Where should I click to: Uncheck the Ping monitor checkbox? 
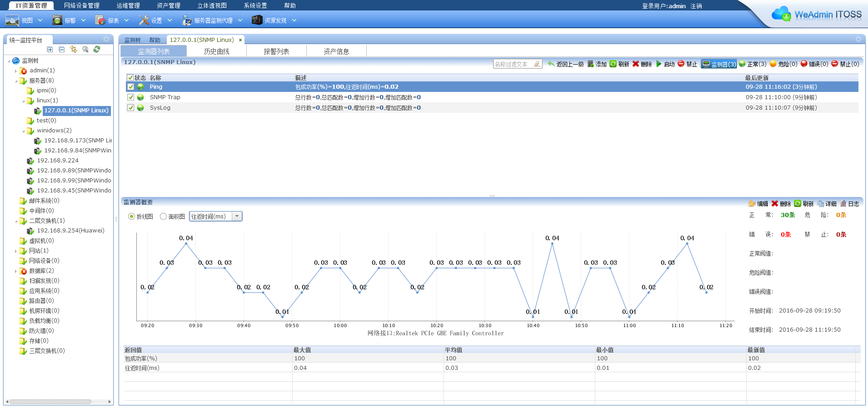coord(131,87)
